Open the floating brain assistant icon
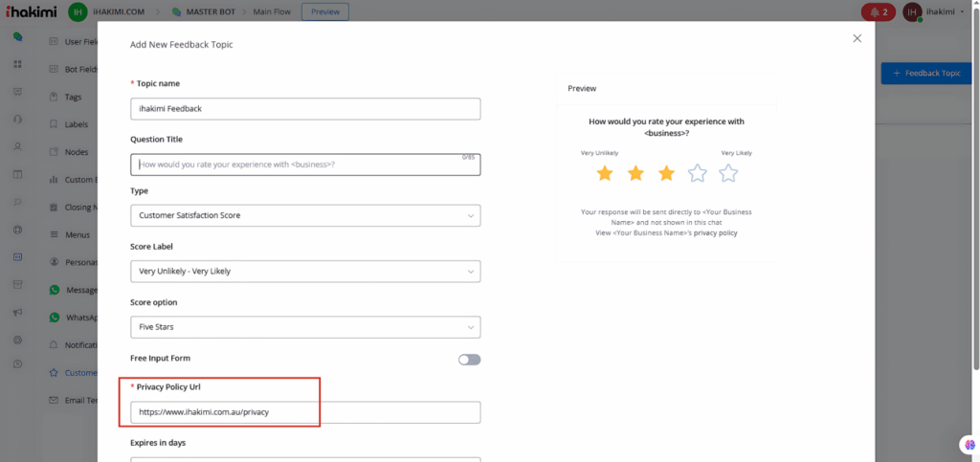The width and height of the screenshot is (980, 462). [967, 445]
